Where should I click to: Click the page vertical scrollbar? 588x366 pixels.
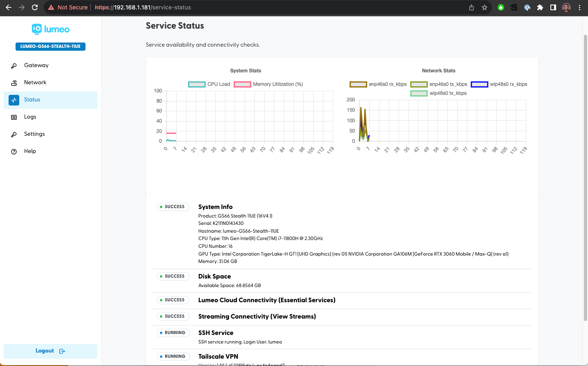(585, 178)
